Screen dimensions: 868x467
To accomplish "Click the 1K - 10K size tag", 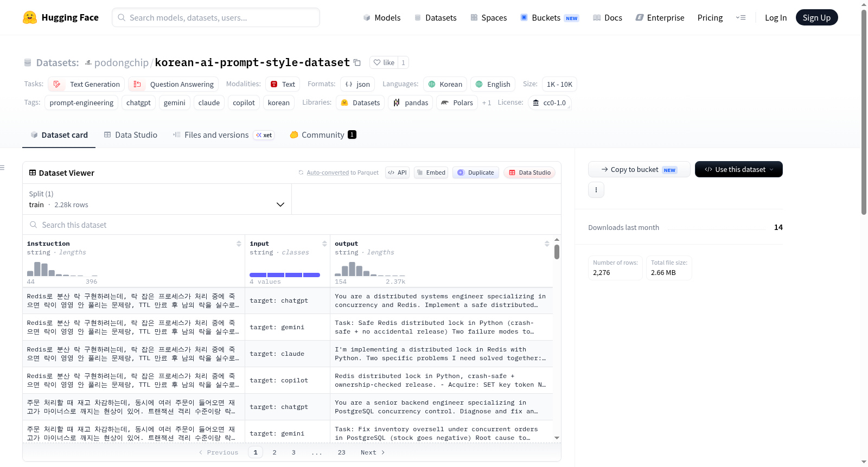I will click(x=559, y=84).
